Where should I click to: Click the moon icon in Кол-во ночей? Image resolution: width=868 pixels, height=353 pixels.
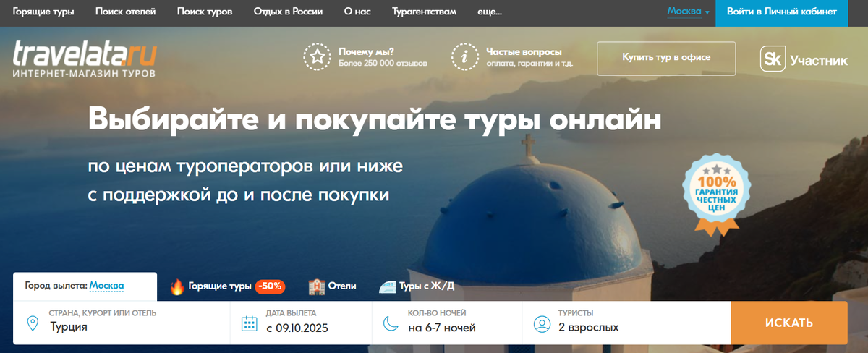pos(391,323)
